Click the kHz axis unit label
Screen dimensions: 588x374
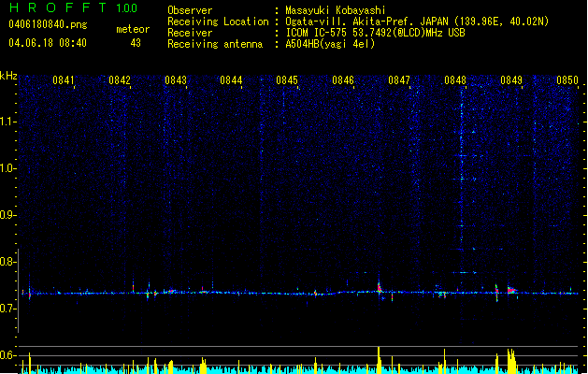click(x=8, y=76)
